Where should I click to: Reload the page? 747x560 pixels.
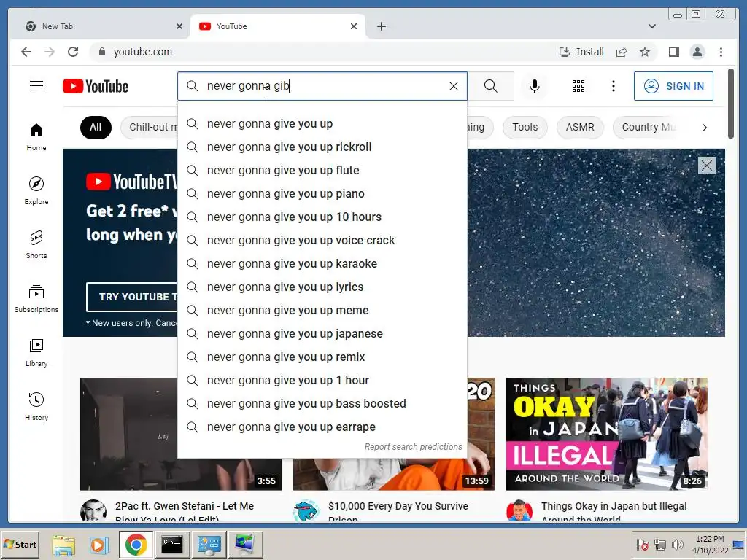[x=73, y=52]
